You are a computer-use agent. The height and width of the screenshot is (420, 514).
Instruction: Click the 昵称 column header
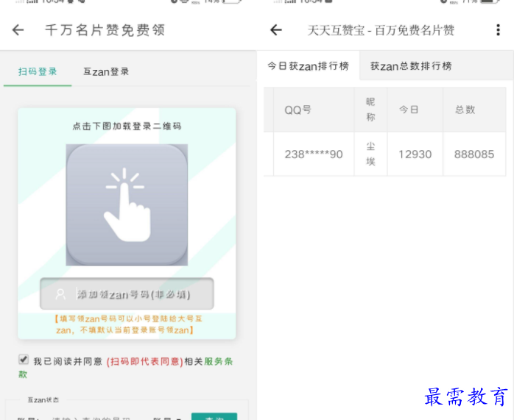point(370,110)
